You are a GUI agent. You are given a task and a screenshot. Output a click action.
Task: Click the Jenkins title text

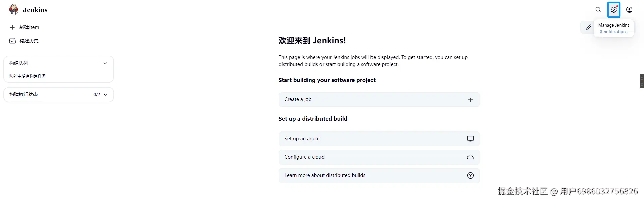pyautogui.click(x=35, y=10)
